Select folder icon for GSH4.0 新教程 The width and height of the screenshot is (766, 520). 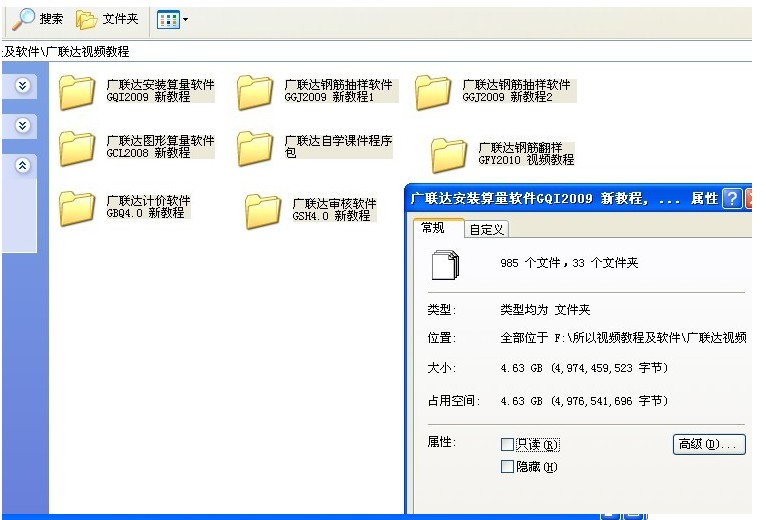click(x=262, y=212)
